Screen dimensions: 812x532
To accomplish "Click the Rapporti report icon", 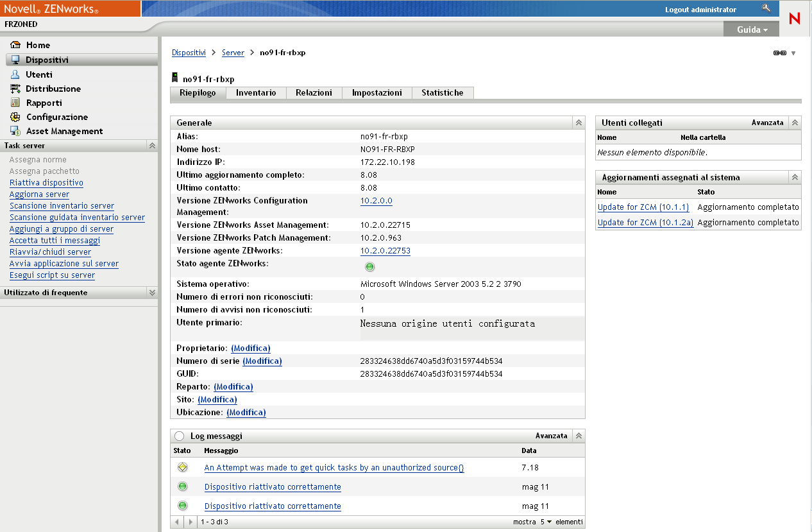I will (x=15, y=103).
